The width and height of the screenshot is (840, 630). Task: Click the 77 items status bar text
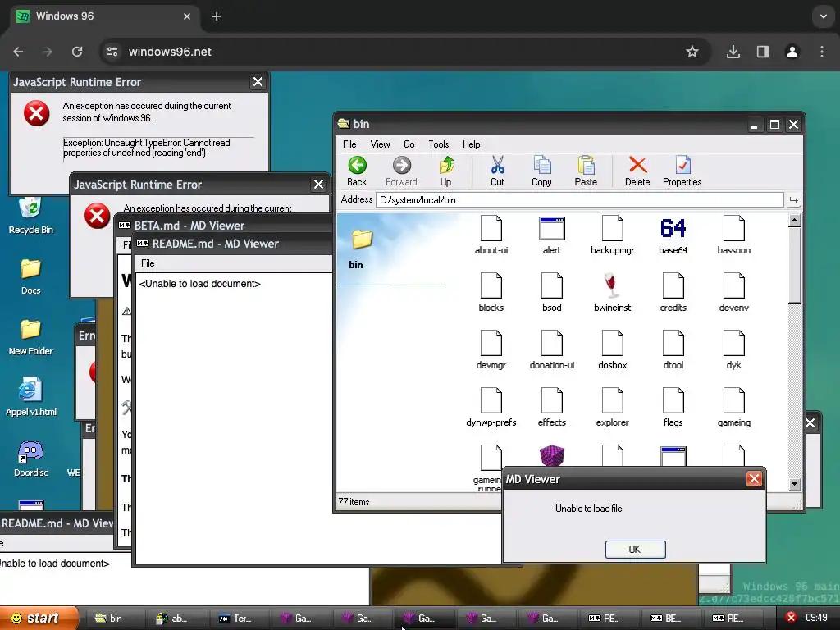click(354, 502)
